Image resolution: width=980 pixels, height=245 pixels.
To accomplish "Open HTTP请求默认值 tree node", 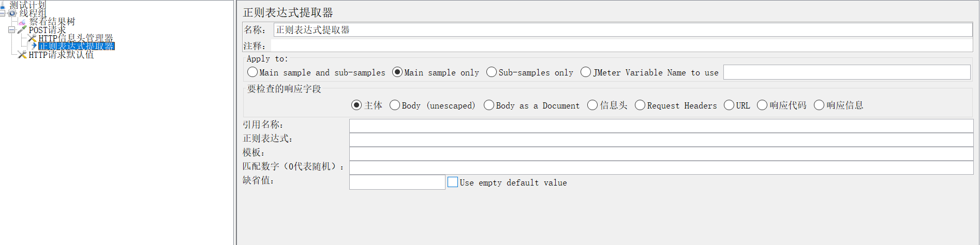I will (61, 54).
